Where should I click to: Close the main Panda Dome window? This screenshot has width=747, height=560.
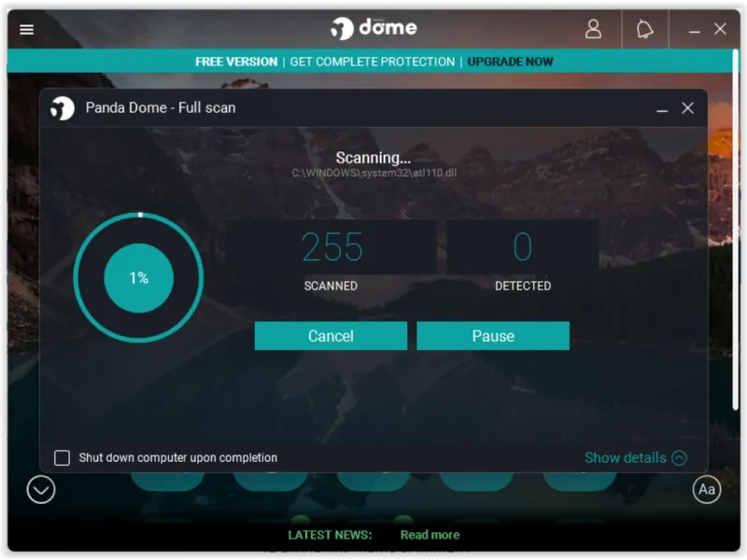point(720,29)
